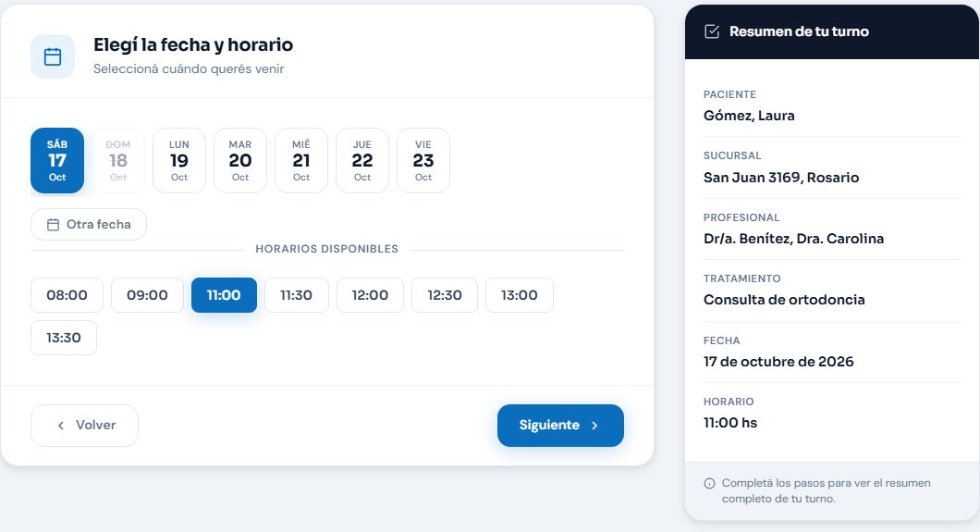Select the 09:00 time slot
Image resolution: width=980 pixels, height=532 pixels.
pos(148,295)
